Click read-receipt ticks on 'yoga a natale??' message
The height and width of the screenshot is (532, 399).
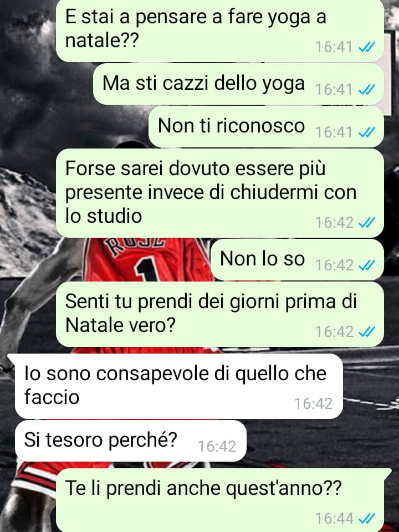click(367, 47)
